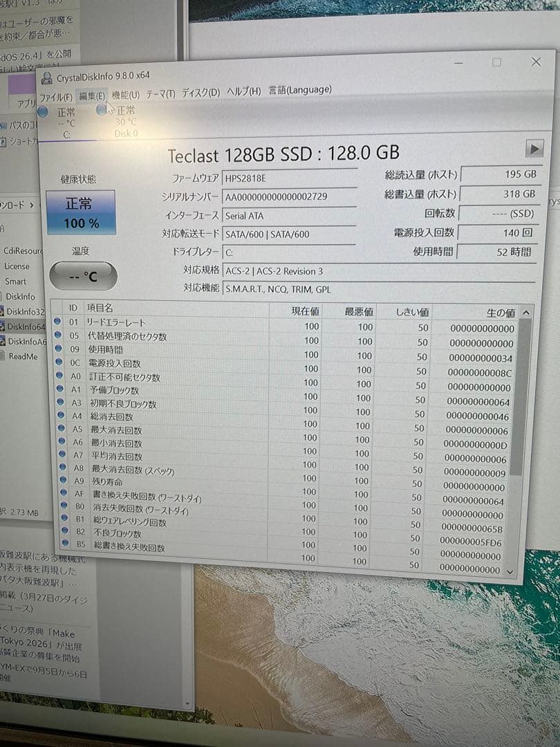Click the standard field ACS-2 | ACS-2 Revision 3
The image size is (560, 747).
380,270
